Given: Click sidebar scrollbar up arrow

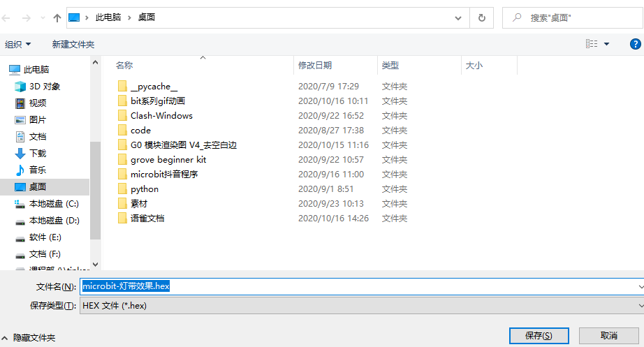Looking at the screenshot, I should (x=95, y=62).
